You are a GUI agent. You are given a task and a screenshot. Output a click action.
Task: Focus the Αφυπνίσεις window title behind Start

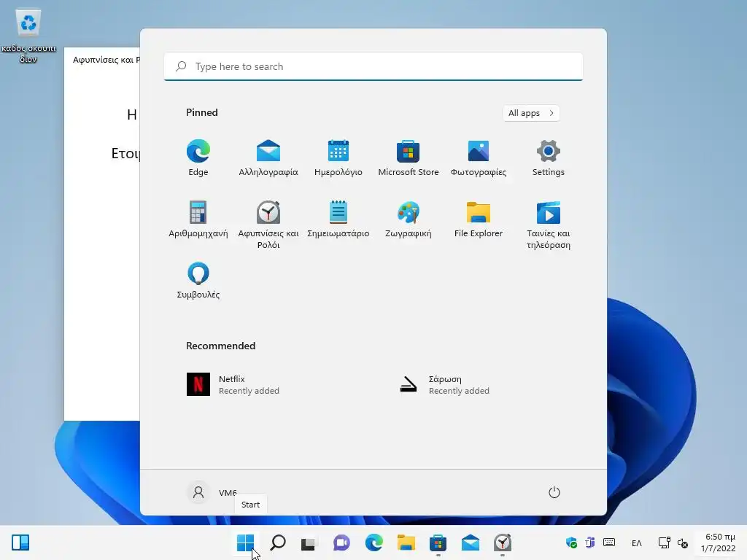coord(107,60)
